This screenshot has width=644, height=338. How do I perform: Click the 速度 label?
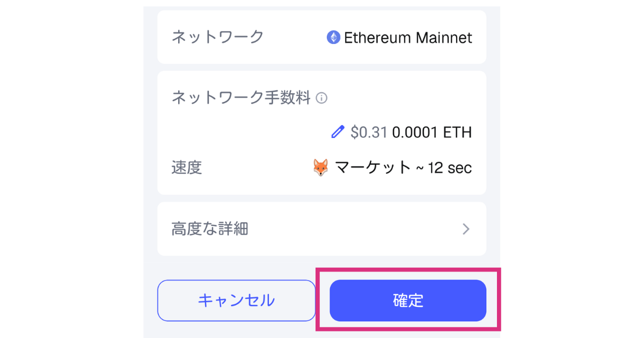coord(187,168)
